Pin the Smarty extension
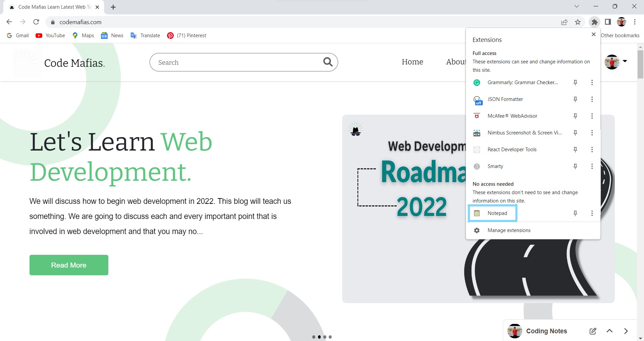The image size is (644, 341). click(x=575, y=166)
